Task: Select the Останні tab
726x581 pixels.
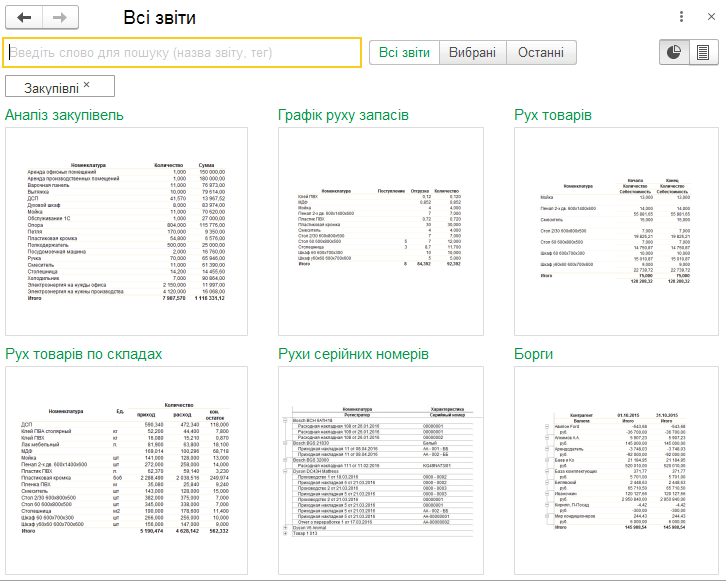Action: [x=541, y=52]
